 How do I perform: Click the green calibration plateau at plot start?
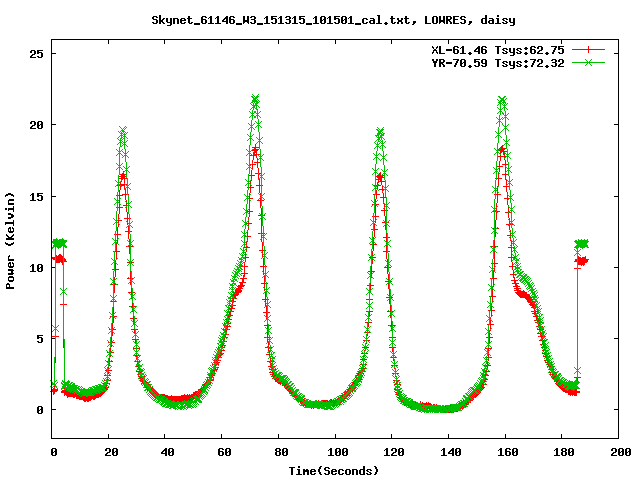tap(59, 243)
